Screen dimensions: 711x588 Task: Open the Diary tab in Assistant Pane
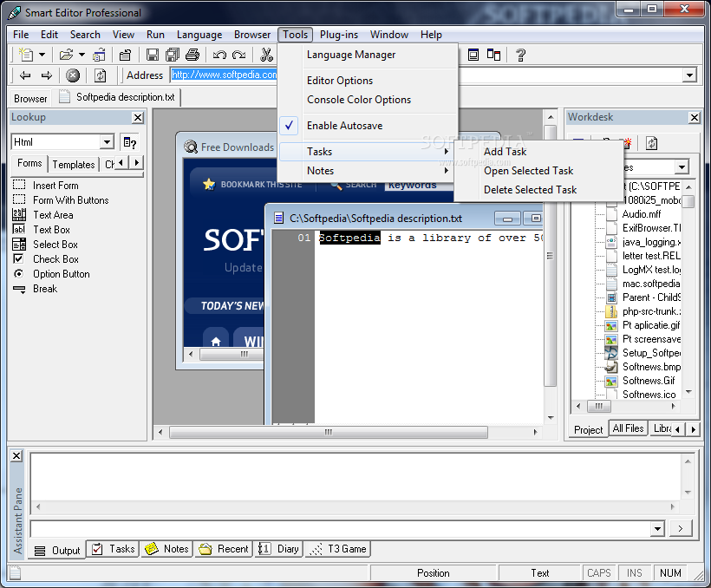click(279, 549)
